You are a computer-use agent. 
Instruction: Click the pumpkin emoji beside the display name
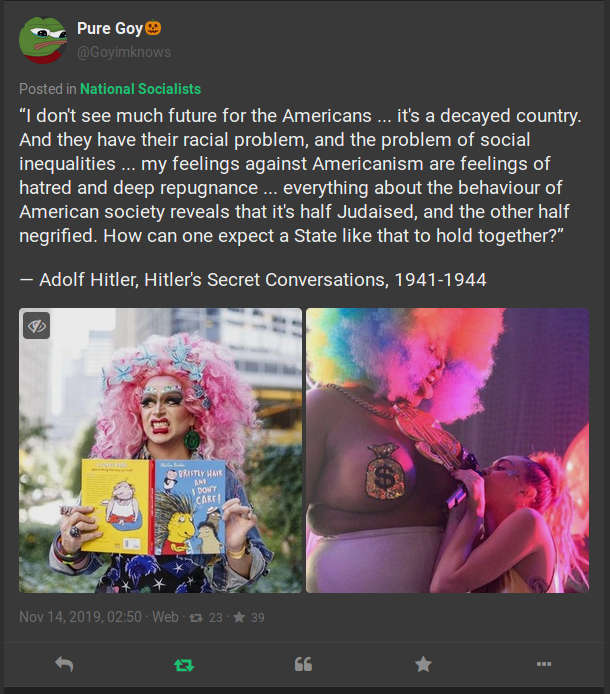(153, 28)
